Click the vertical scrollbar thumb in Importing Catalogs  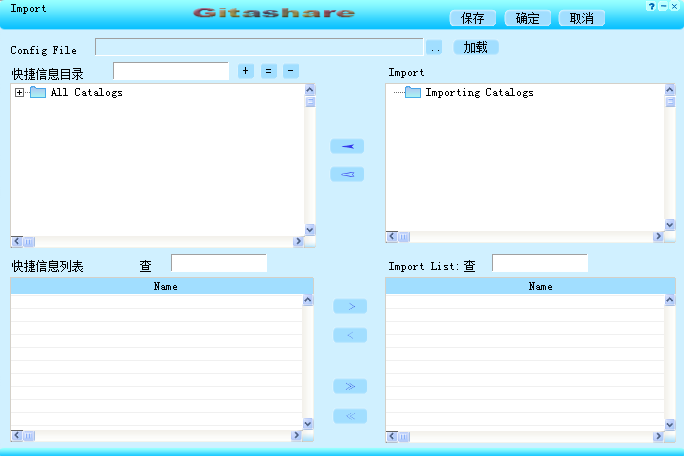pos(670,102)
